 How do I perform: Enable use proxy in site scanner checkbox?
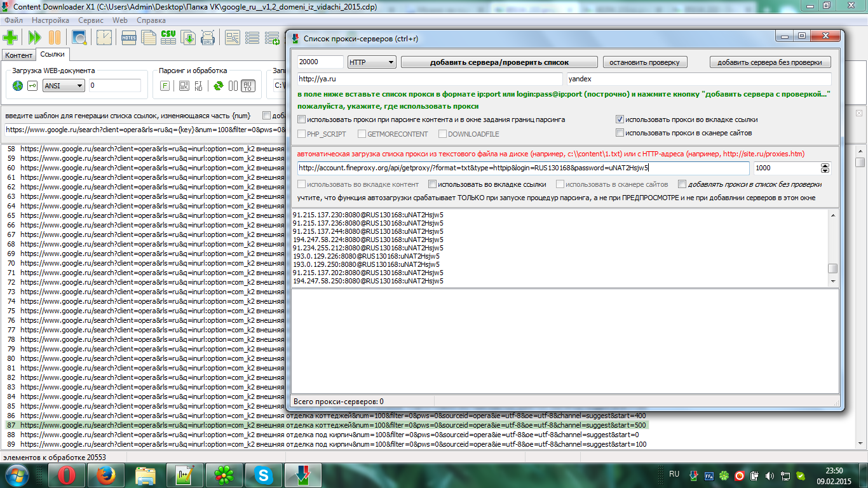pyautogui.click(x=620, y=133)
